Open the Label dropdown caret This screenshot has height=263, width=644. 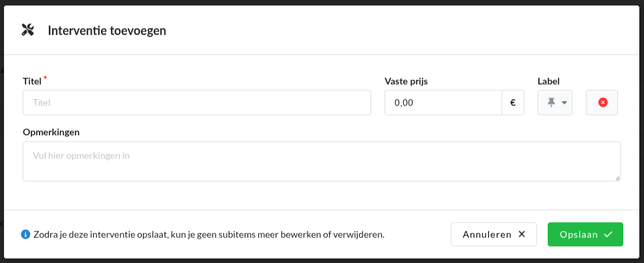click(x=564, y=103)
